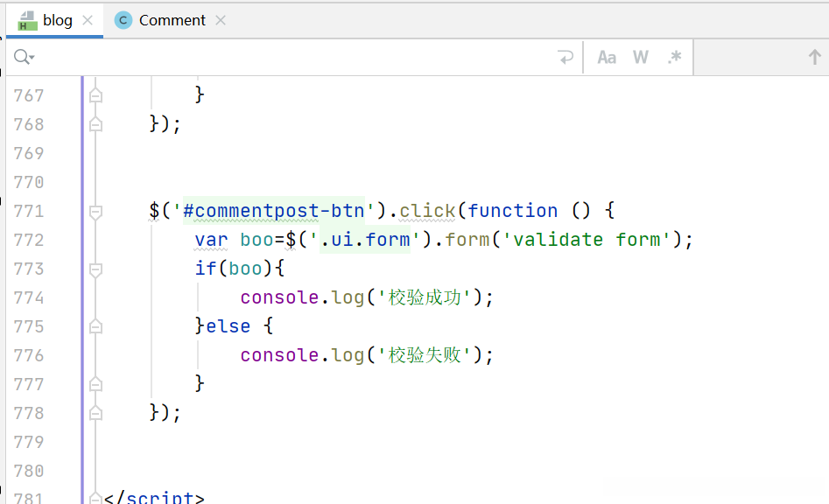The width and height of the screenshot is (829, 504).
Task: Click fold end marker at line 777
Action: pos(95,385)
